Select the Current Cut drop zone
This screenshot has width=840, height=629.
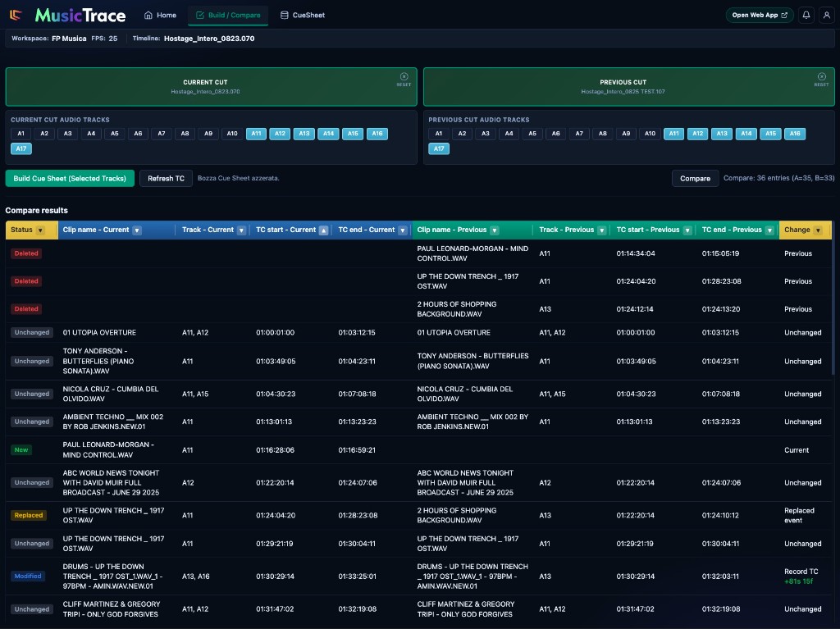pyautogui.click(x=211, y=87)
